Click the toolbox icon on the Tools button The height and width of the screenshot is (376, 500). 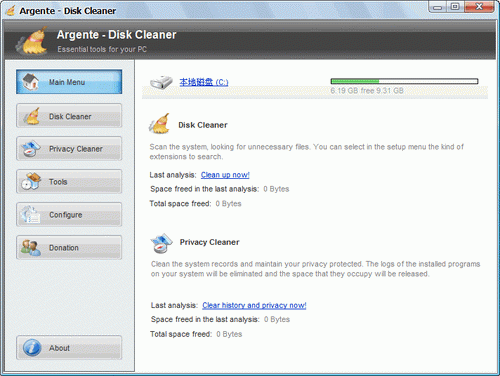31,181
